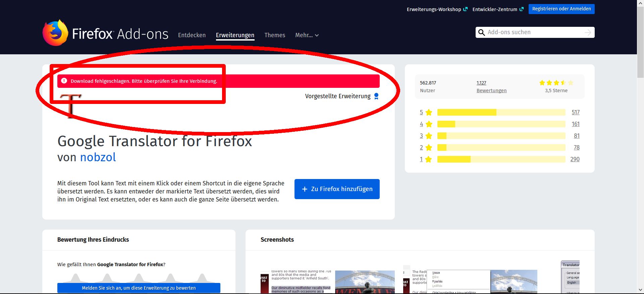Submit search with the arrow icon
The width and height of the screenshot is (644, 294).
[588, 33]
